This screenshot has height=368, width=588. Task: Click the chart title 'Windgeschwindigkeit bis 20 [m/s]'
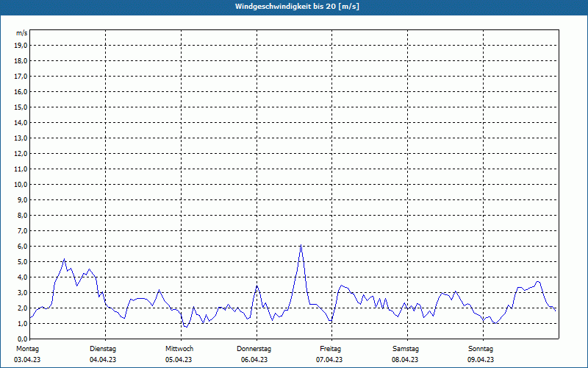(297, 7)
